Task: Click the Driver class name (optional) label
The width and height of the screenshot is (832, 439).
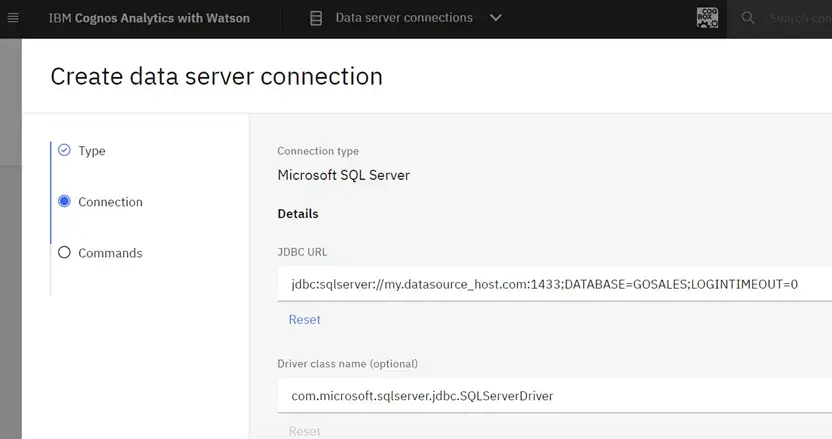Action: [x=348, y=364]
